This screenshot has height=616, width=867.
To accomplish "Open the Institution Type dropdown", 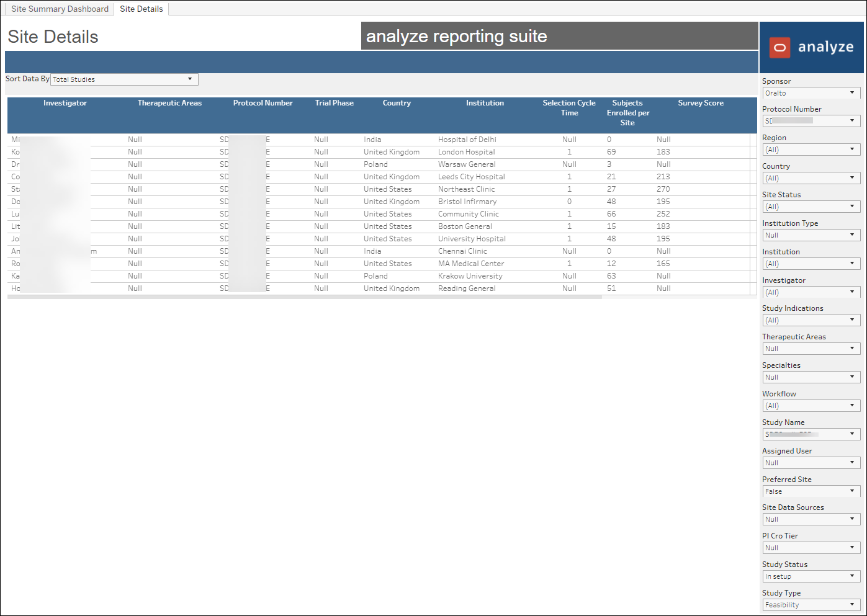I will click(811, 235).
